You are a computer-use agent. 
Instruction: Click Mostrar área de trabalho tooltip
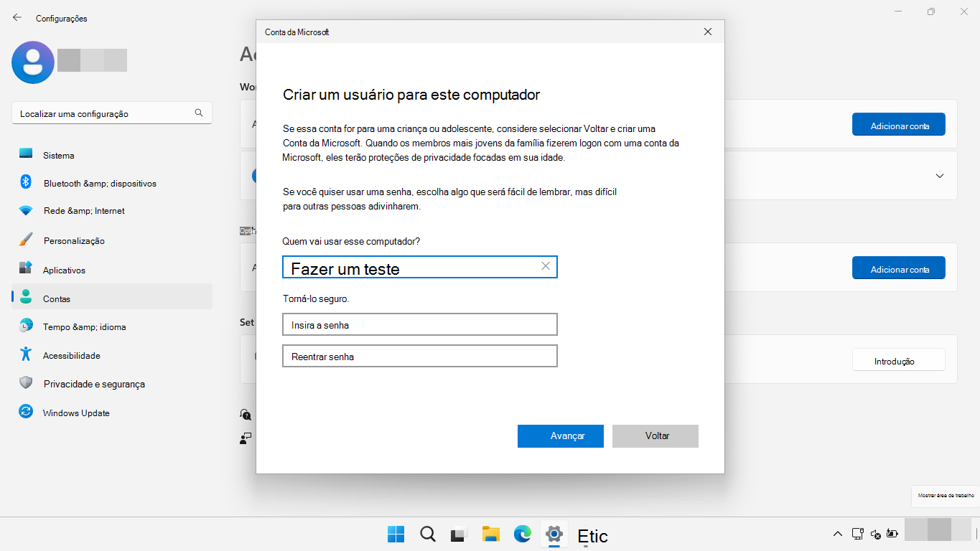coord(946,495)
